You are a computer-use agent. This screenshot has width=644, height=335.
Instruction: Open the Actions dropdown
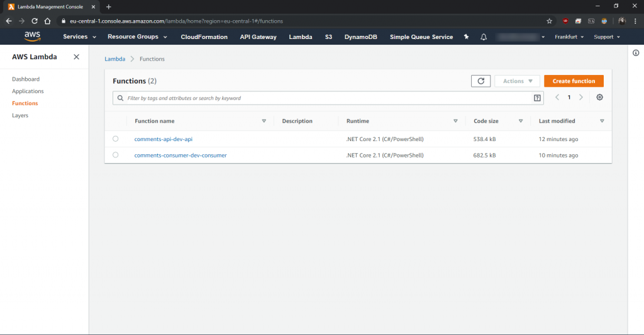517,81
